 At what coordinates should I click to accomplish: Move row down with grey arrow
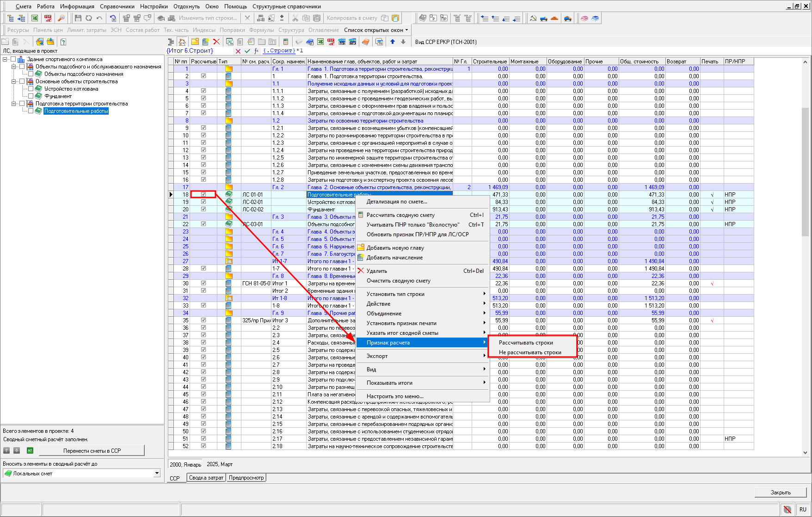tap(403, 42)
